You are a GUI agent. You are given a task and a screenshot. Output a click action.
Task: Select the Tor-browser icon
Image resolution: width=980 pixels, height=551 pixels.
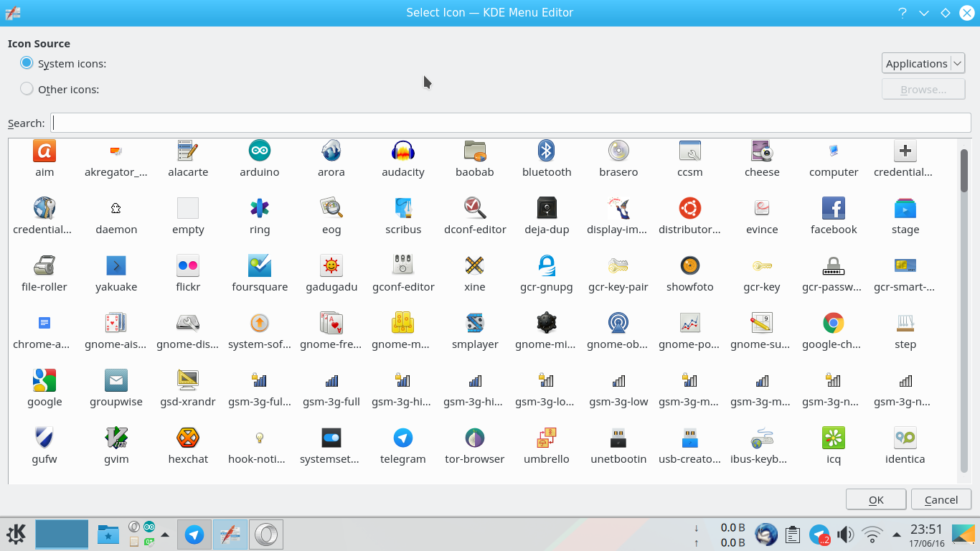coord(474,438)
